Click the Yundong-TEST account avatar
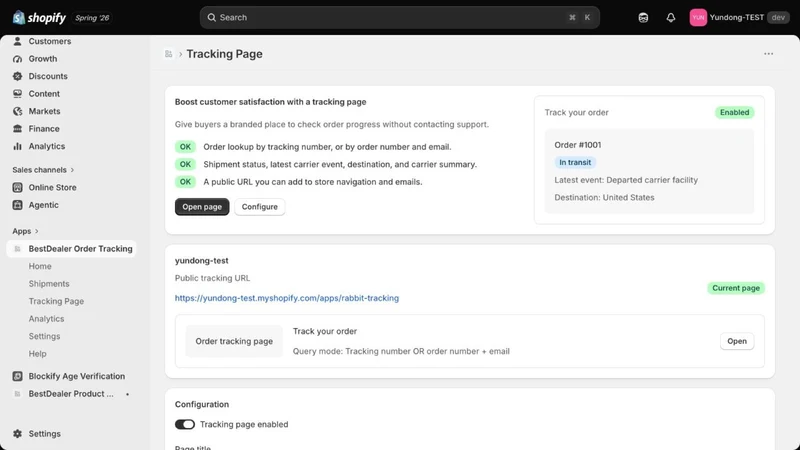This screenshot has height=450, width=800. [698, 17]
